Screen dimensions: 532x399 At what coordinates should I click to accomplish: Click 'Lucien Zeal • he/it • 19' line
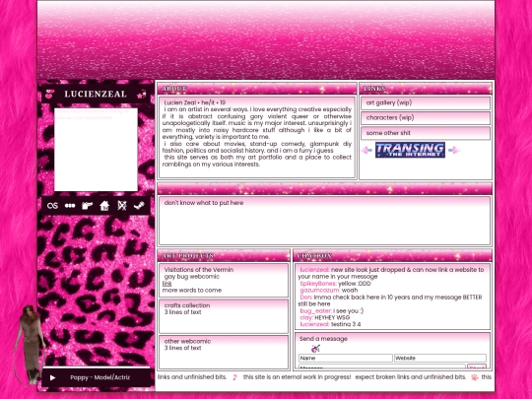(x=195, y=102)
